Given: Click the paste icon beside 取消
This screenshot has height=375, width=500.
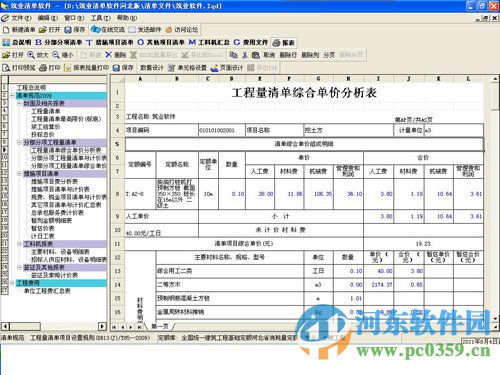Looking at the screenshot, I should pos(256,55).
